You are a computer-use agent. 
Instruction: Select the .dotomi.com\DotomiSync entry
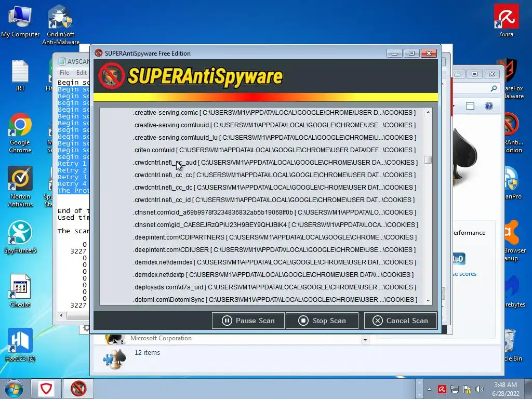pos(274,300)
